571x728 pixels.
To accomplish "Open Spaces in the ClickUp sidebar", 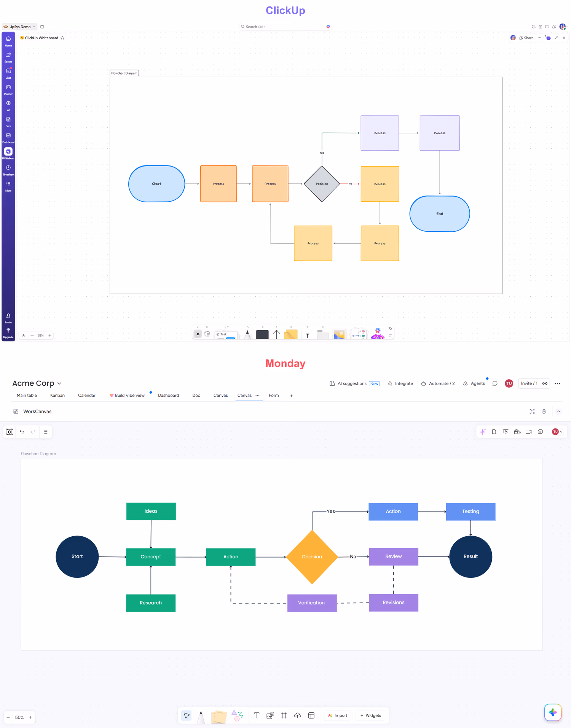I will [x=8, y=57].
